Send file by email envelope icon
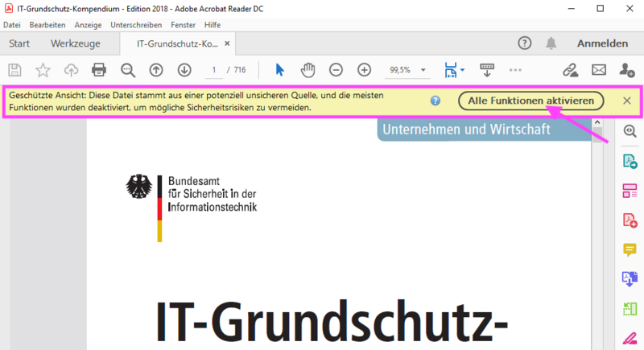Screen dimensions: 644x350 pos(599,70)
